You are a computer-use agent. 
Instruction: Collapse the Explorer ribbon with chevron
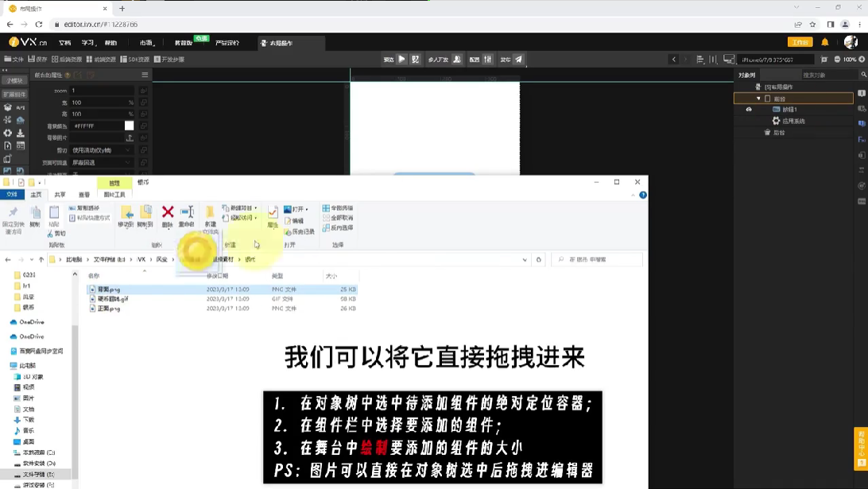tap(633, 195)
